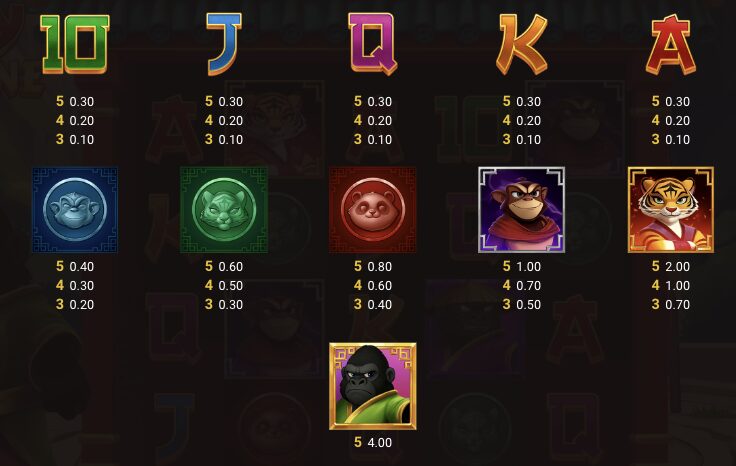Select the blue J symbol
The image size is (736, 466).
pyautogui.click(x=224, y=44)
